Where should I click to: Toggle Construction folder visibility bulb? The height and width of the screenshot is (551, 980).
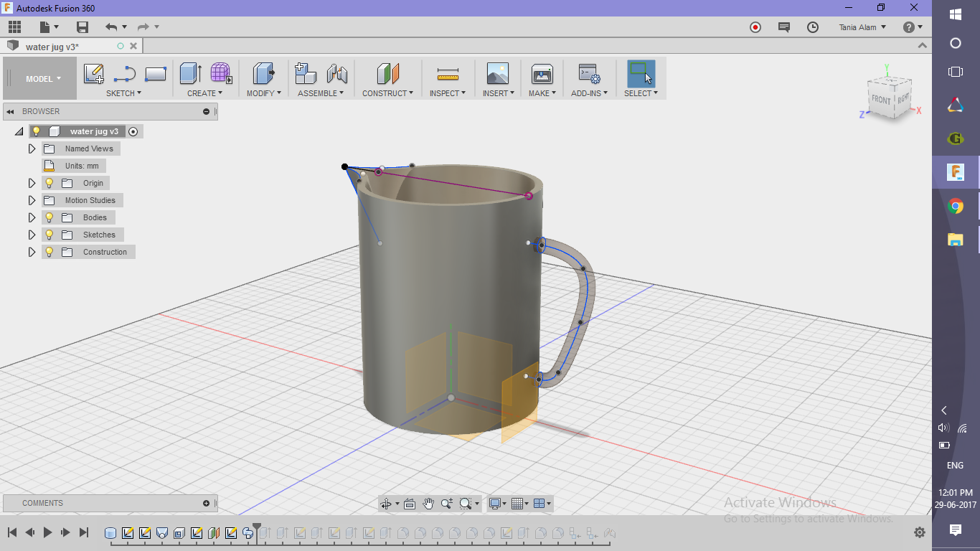coord(50,252)
